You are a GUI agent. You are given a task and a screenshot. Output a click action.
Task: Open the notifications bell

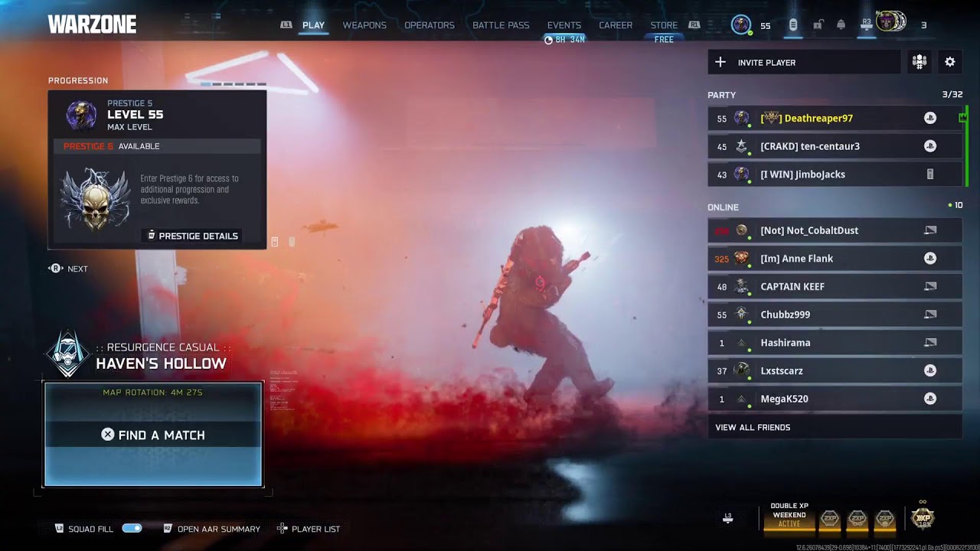(841, 25)
